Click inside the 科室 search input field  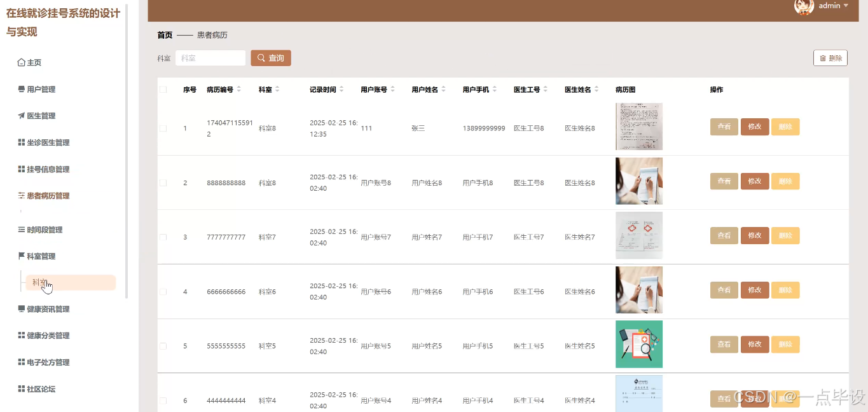(210, 57)
